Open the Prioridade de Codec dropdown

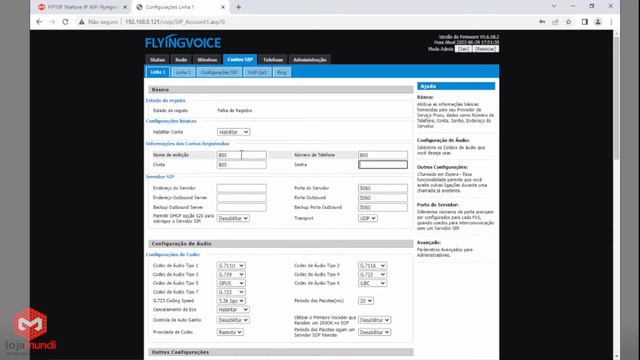(x=230, y=332)
